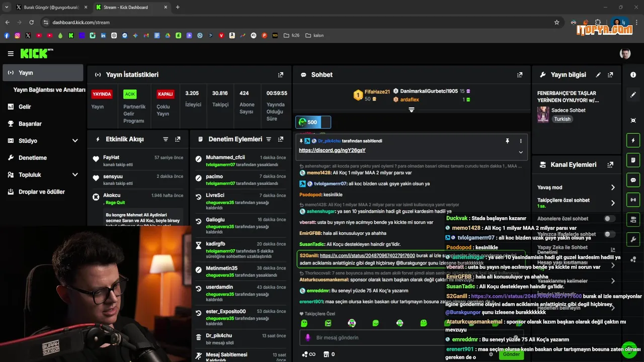Open a new browser tab

tap(178, 7)
